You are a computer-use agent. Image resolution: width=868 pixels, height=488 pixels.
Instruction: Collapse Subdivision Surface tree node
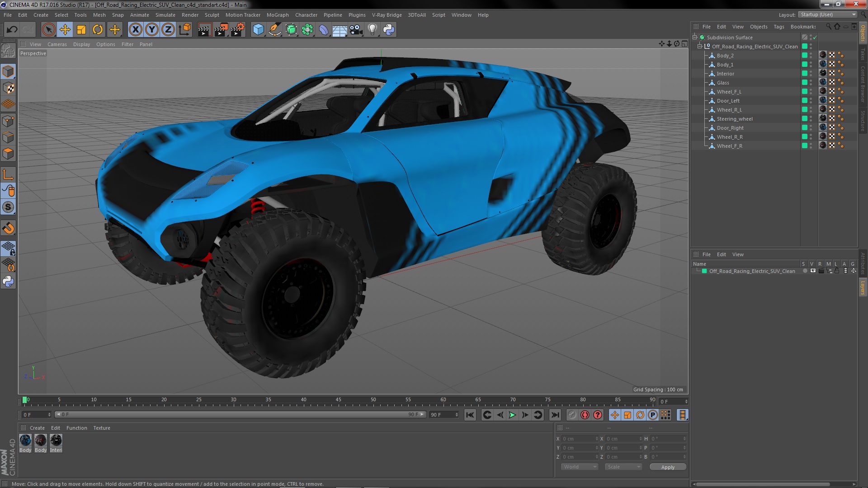695,38
